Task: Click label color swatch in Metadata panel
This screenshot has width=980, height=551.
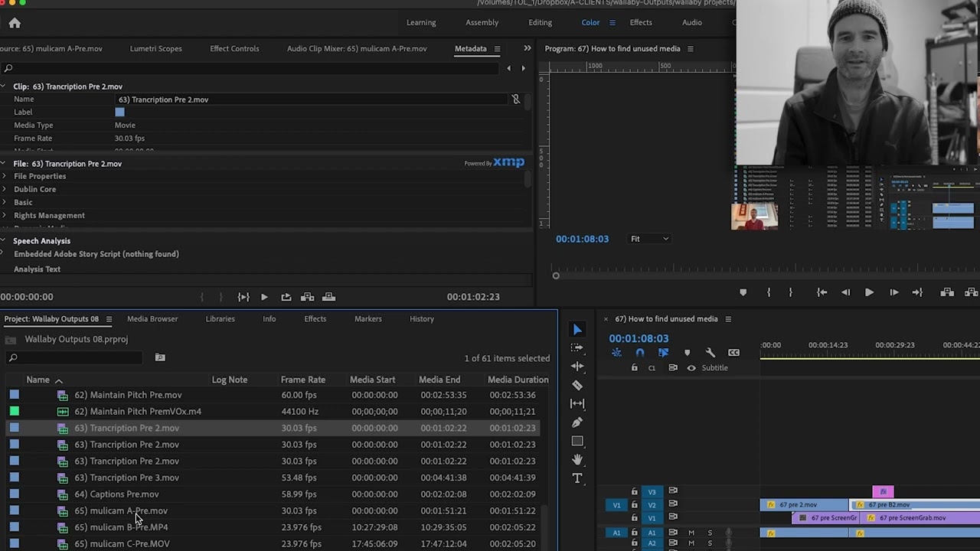Action: (x=119, y=112)
